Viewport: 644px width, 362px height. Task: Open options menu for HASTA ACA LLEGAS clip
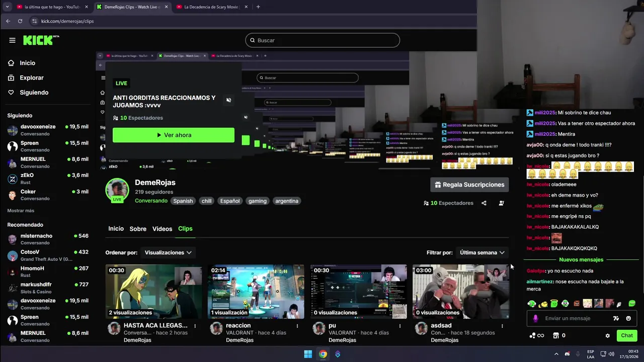coord(195,326)
